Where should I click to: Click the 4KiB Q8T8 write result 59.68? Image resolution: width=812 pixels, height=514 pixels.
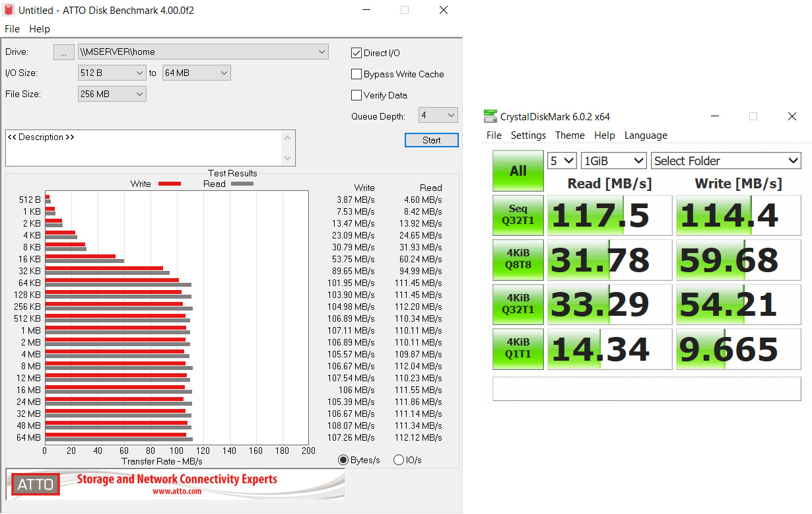[739, 260]
